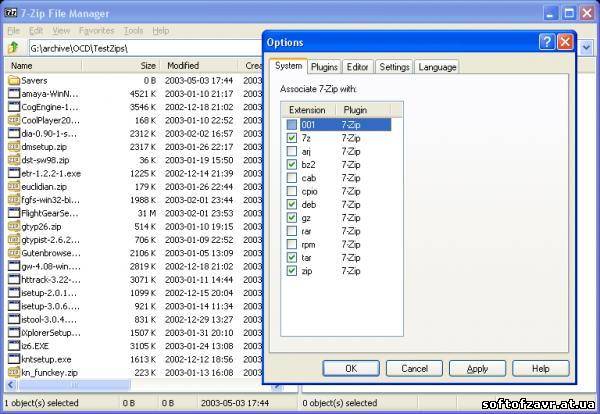
Task: Click the dst-sw98.zip archive icon
Action: pos(14,160)
